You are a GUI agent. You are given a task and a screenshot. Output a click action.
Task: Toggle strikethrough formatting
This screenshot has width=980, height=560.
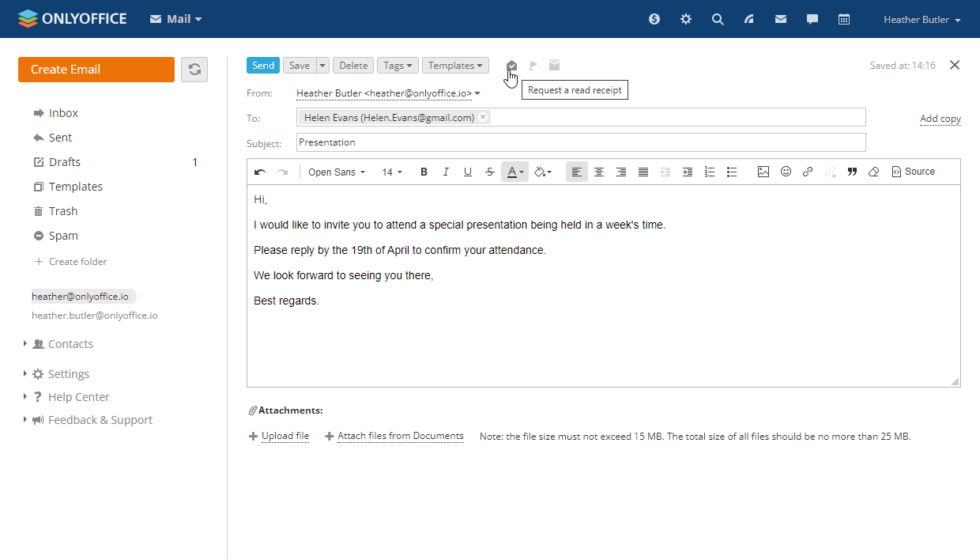(490, 172)
